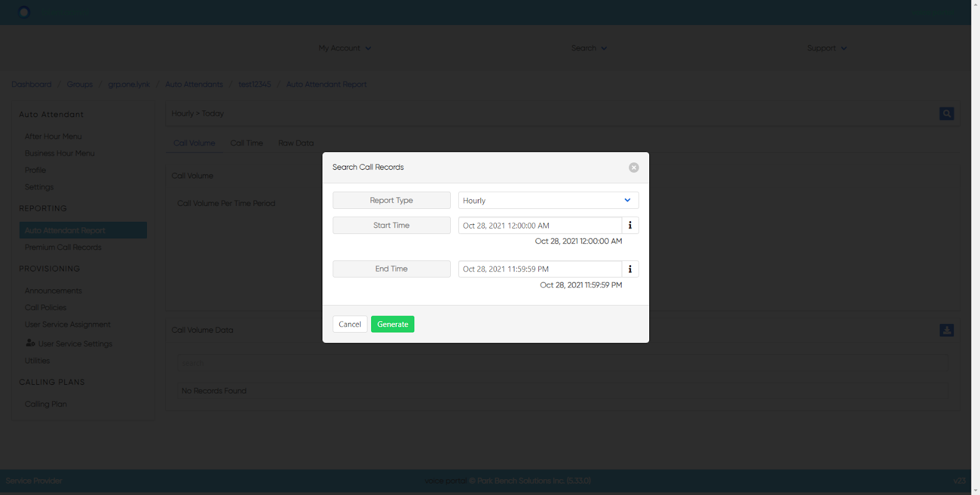This screenshot has width=980, height=495.
Task: Switch to the Raw Data tab
Action: click(296, 143)
